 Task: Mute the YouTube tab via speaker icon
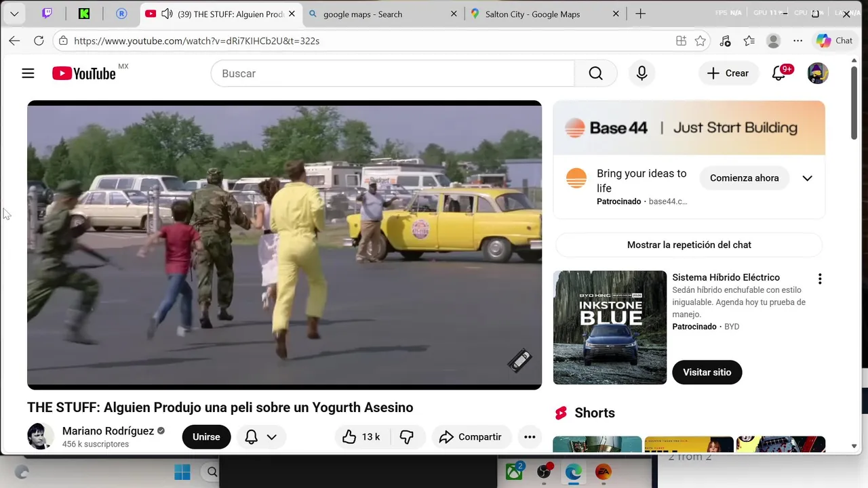pyautogui.click(x=167, y=14)
